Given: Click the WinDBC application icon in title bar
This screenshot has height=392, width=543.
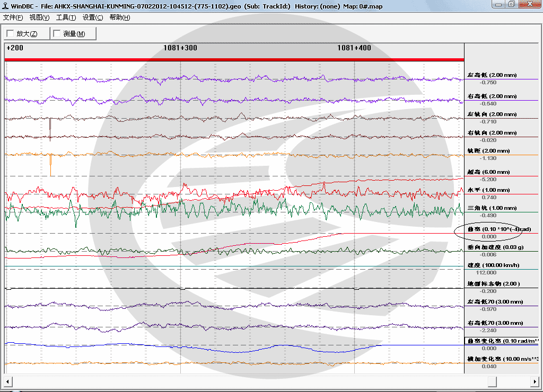Looking at the screenshot, I should pos(5,5).
